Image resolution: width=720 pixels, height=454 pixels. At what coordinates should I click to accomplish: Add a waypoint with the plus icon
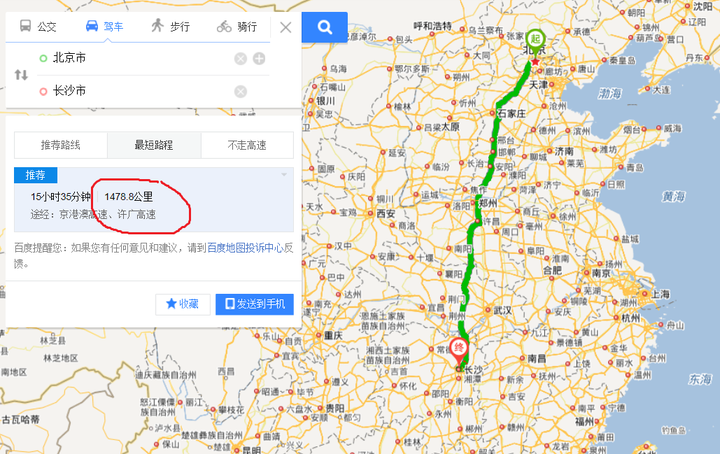(259, 59)
